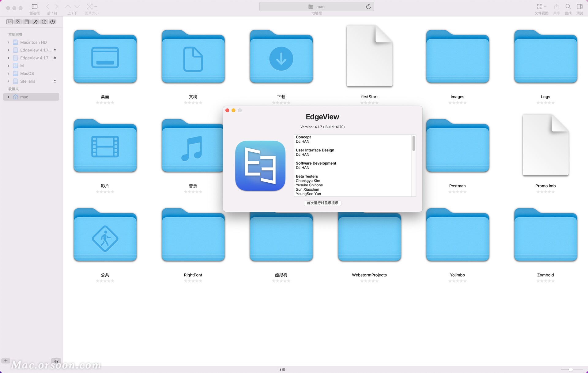Select mac under 收藏夹 favorites

(x=24, y=97)
